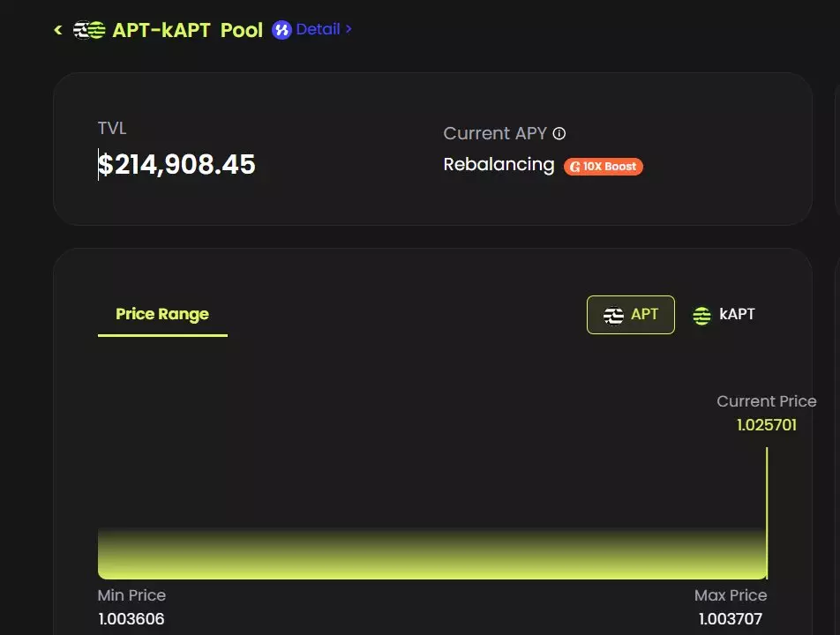Switch price display to kAPT
The image size is (840, 635).
click(x=736, y=315)
